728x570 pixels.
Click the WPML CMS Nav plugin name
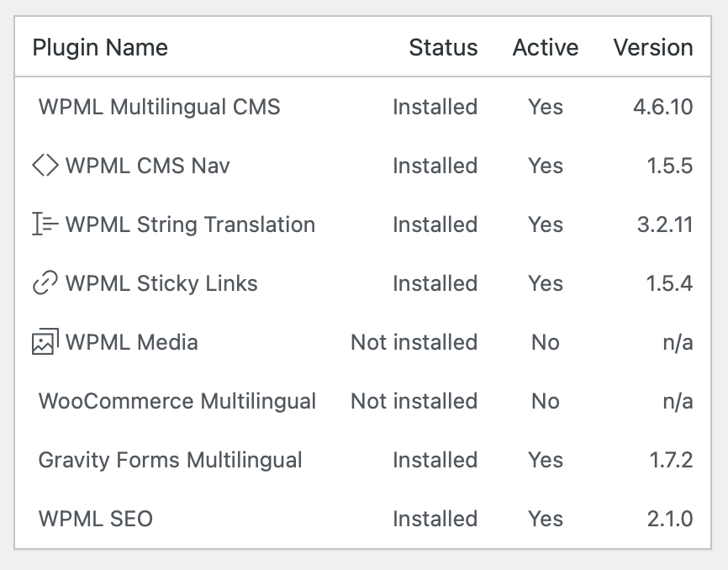tap(148, 166)
